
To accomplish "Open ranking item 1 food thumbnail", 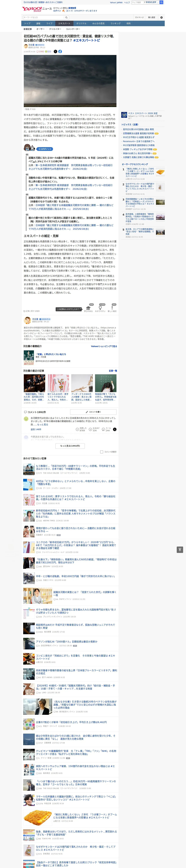I will pyautogui.click(x=160, y=172).
